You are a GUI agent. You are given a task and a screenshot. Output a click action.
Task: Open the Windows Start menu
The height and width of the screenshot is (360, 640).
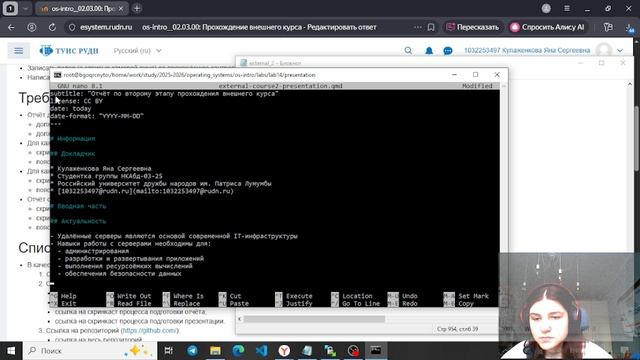[x=11, y=351]
